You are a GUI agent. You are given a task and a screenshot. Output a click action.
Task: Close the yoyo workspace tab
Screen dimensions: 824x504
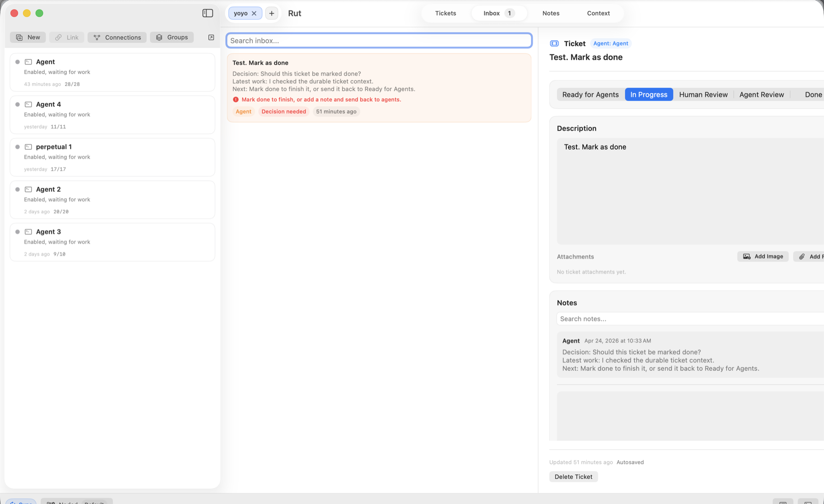click(x=254, y=13)
